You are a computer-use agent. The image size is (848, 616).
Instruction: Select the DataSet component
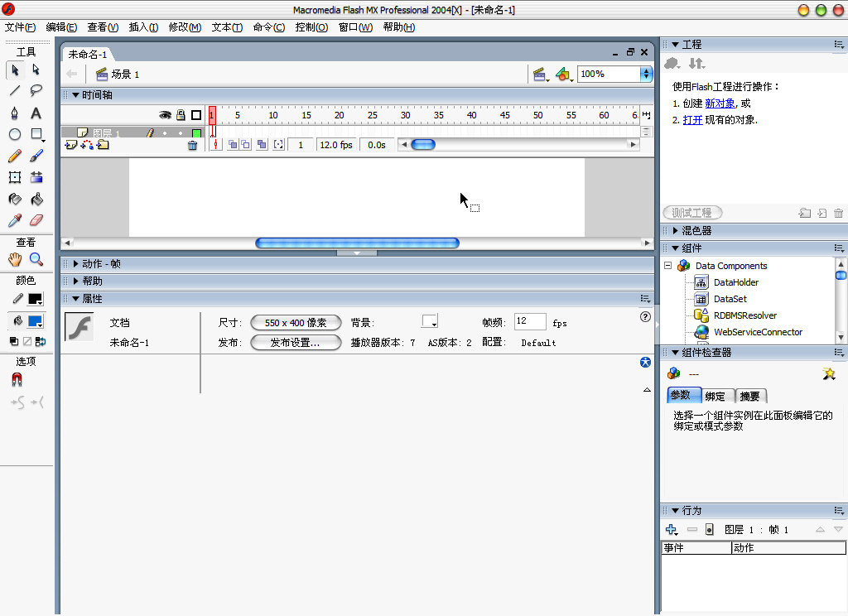[x=730, y=299]
